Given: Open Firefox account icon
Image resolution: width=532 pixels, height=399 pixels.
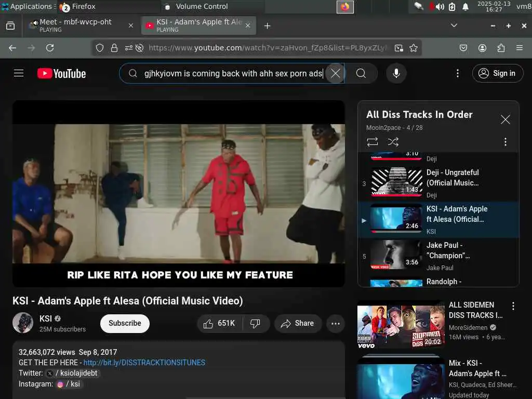Looking at the screenshot, I should click(482, 48).
